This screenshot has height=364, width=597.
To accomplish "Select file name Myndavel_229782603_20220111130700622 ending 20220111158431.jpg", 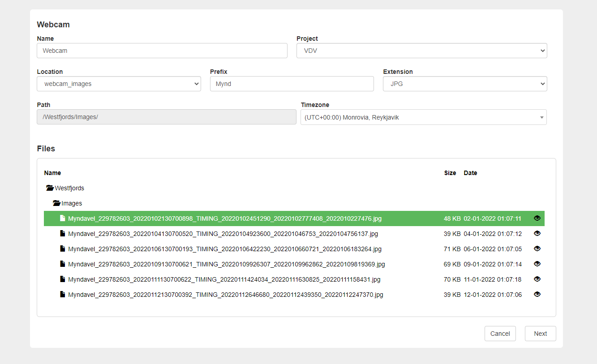I will coord(224,279).
